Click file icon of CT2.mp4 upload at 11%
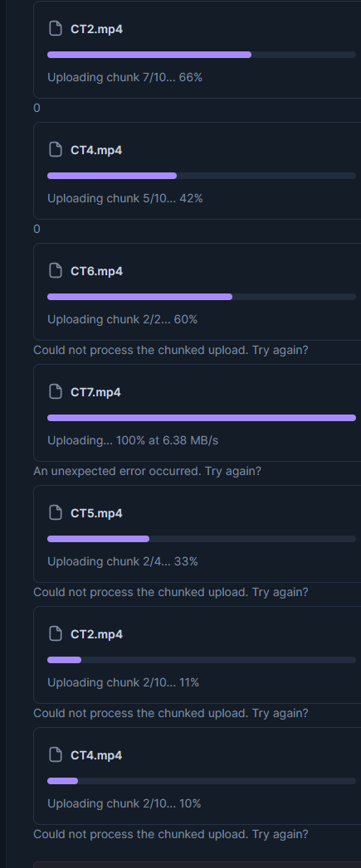The height and width of the screenshot is (868, 361). [56, 634]
